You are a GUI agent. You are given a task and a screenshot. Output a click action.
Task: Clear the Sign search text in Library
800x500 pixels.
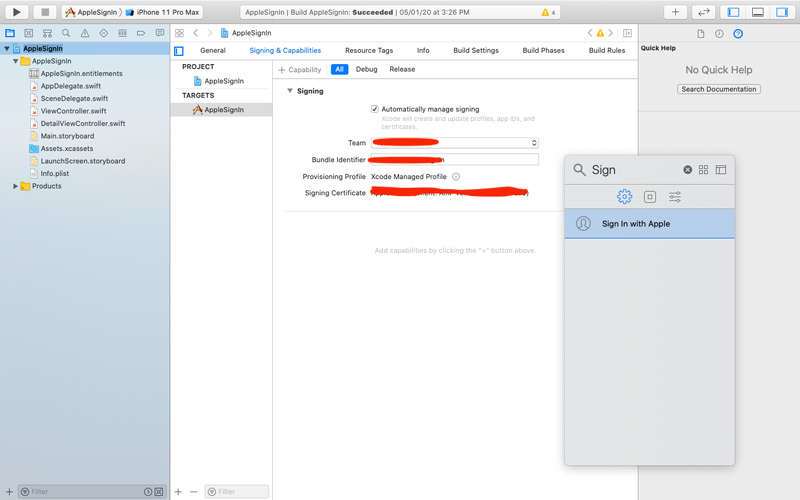[688, 170]
